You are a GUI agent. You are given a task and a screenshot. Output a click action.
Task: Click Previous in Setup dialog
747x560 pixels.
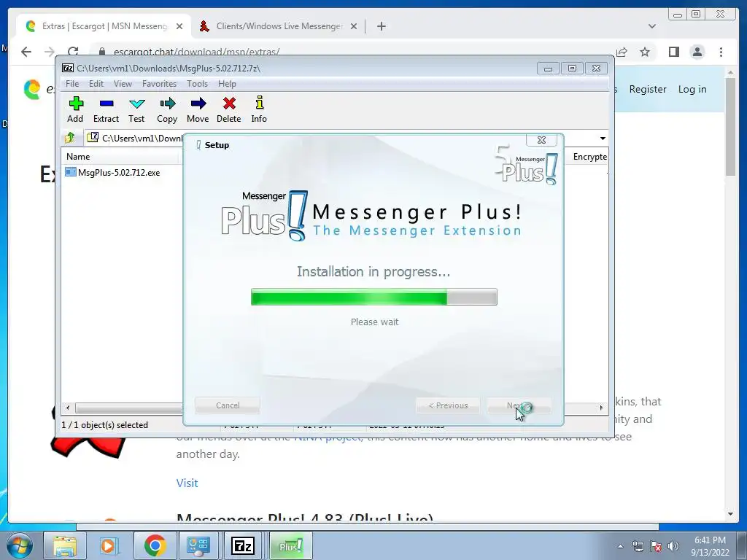448,405
